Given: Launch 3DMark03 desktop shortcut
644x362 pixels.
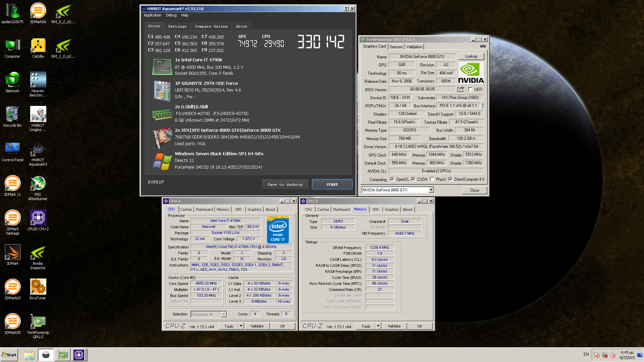Looking at the screenshot, I should point(12,290).
